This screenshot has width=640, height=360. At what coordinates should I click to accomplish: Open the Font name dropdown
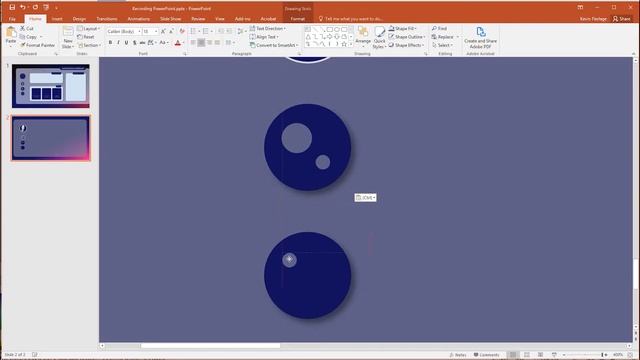pyautogui.click(x=139, y=31)
